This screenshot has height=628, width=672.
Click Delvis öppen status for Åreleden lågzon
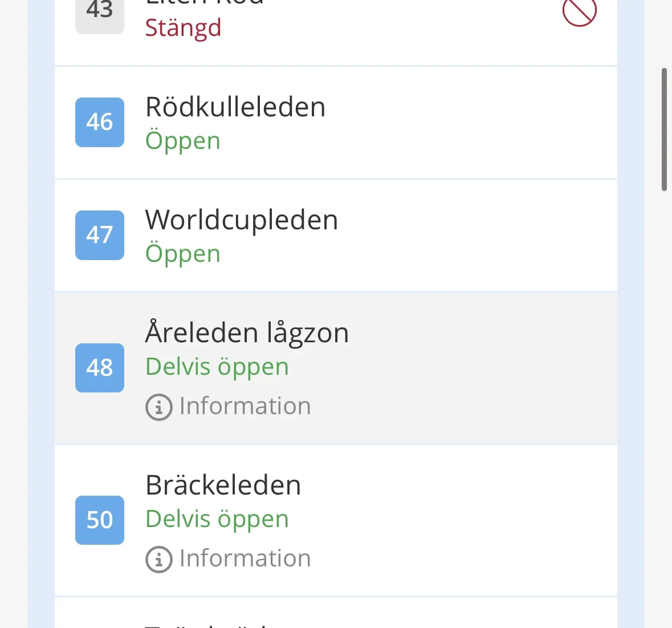pyautogui.click(x=217, y=367)
